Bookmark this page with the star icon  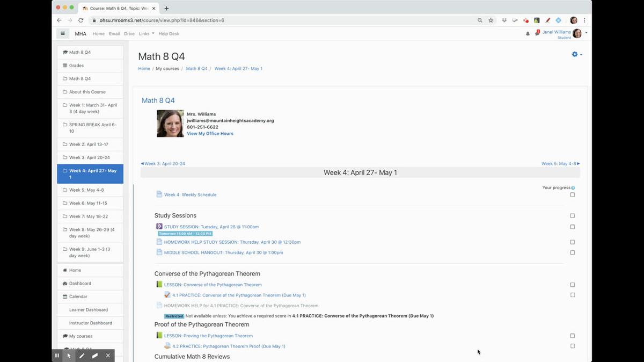[491, 20]
